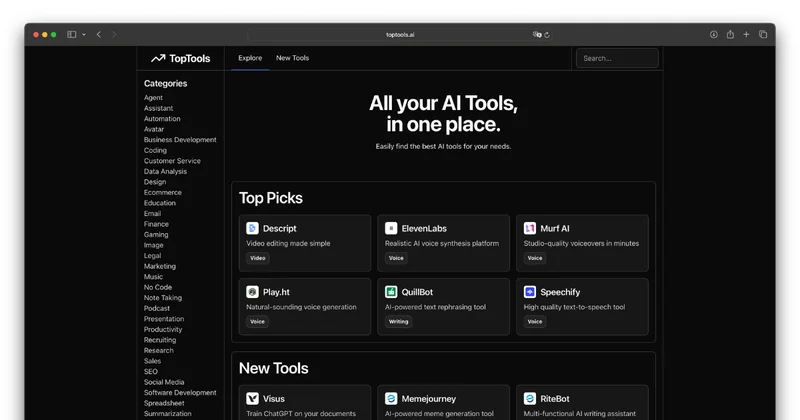Go forward with Safari forward arrow
The width and height of the screenshot is (800, 420).
pyautogui.click(x=114, y=35)
